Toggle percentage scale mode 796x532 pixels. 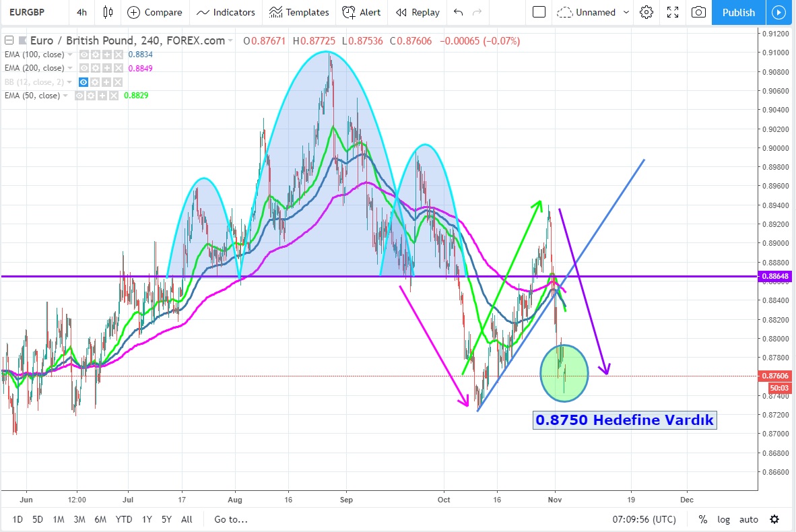point(703,519)
